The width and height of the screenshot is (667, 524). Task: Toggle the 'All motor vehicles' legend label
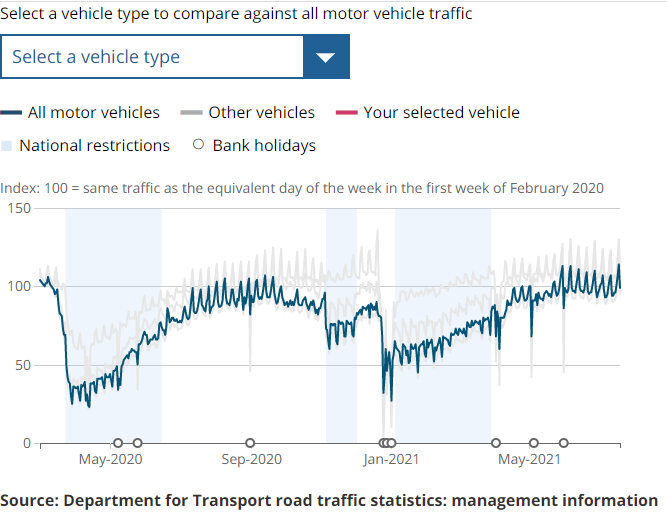(x=93, y=113)
